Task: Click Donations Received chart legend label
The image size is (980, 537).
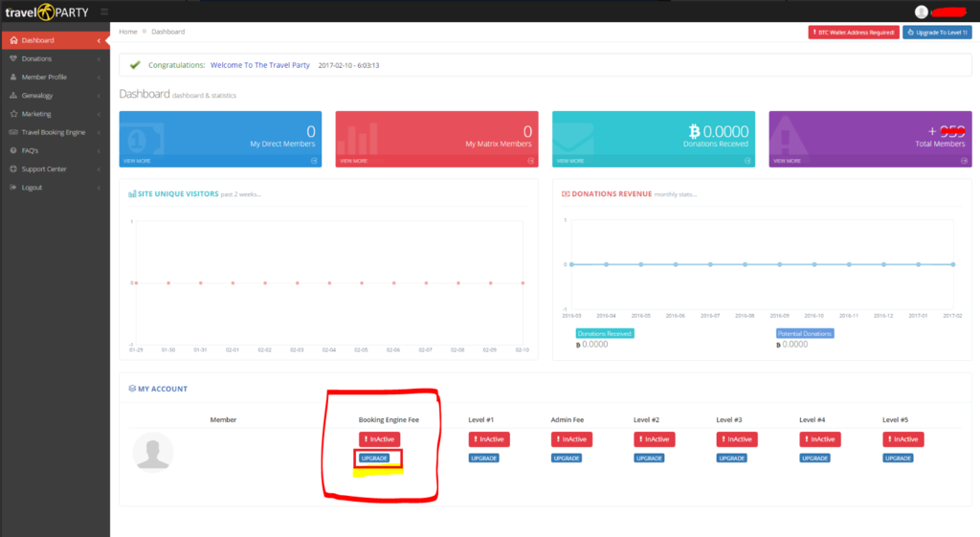Action: click(x=605, y=334)
